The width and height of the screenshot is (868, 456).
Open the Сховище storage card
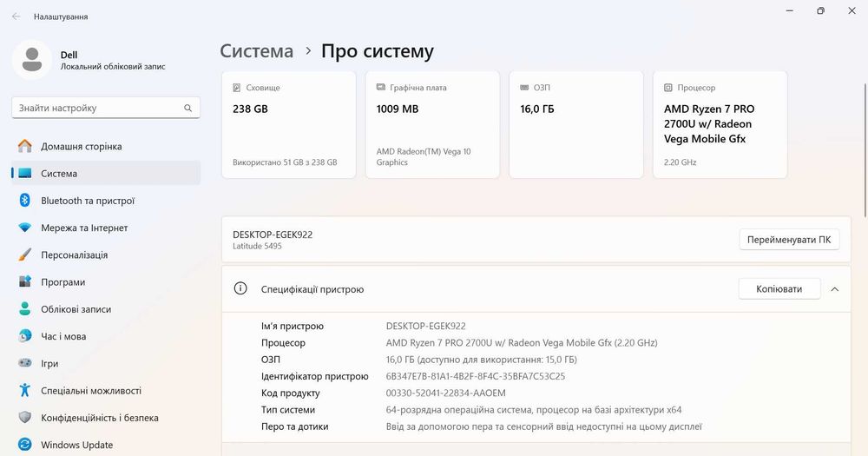click(288, 125)
